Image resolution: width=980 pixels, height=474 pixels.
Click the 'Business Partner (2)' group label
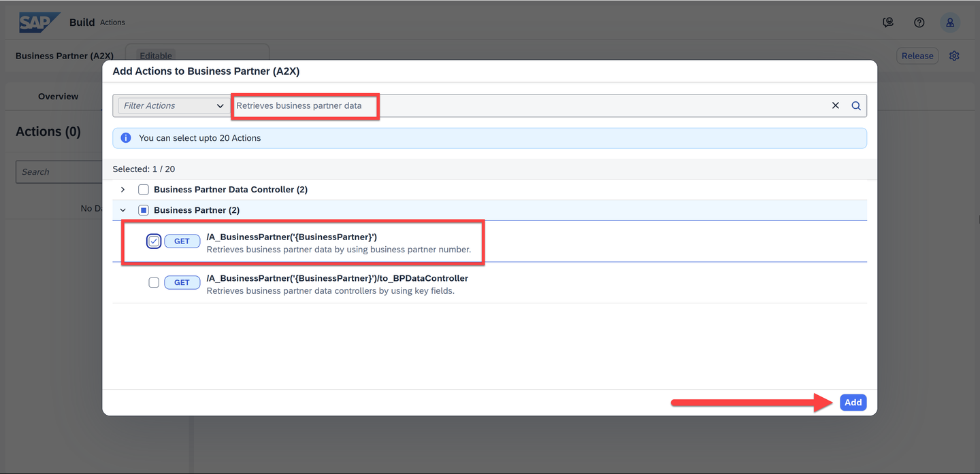(x=197, y=210)
